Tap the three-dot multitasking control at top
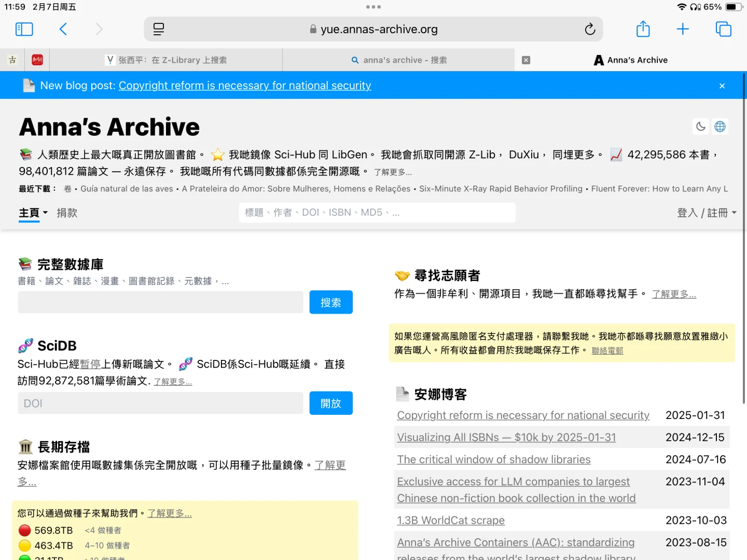747x560 pixels. coord(374,7)
